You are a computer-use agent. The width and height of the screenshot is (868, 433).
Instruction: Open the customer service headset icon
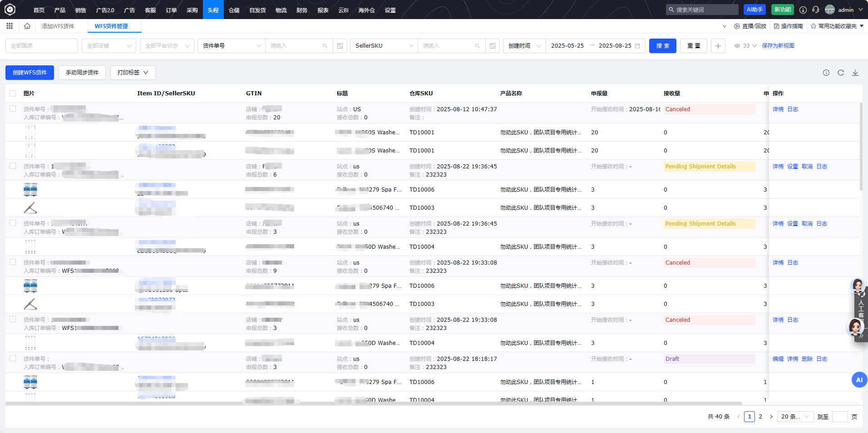[x=816, y=10]
